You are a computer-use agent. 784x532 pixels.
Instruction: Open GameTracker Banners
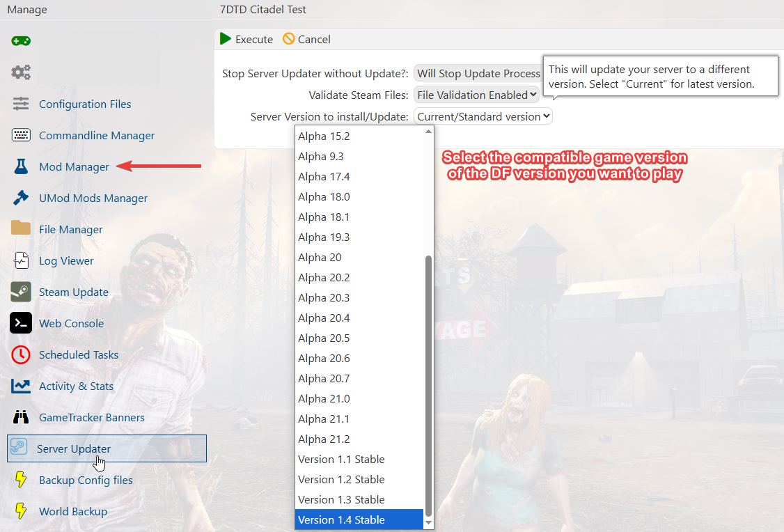tap(92, 418)
